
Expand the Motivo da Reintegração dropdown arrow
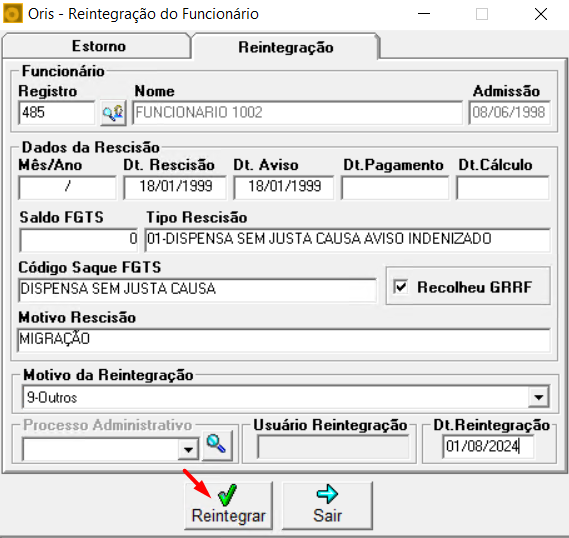point(539,397)
